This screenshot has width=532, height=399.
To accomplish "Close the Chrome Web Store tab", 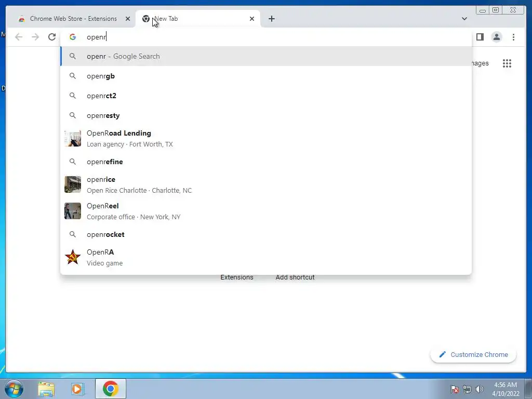I will pos(128,19).
